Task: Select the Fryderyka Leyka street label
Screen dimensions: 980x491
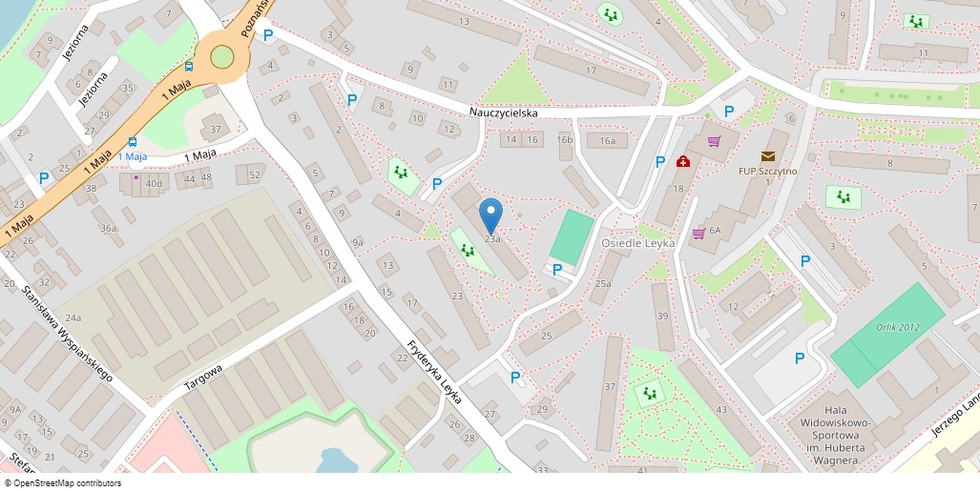Action: pos(434,372)
